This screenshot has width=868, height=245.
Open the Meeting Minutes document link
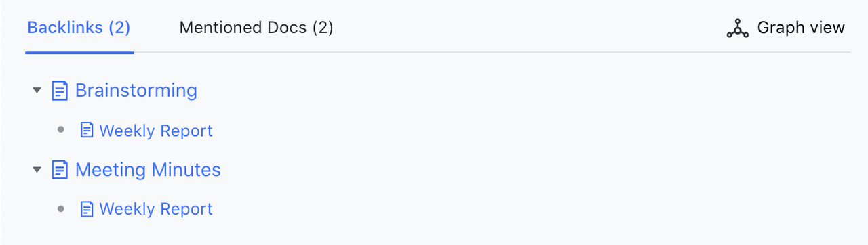click(148, 170)
